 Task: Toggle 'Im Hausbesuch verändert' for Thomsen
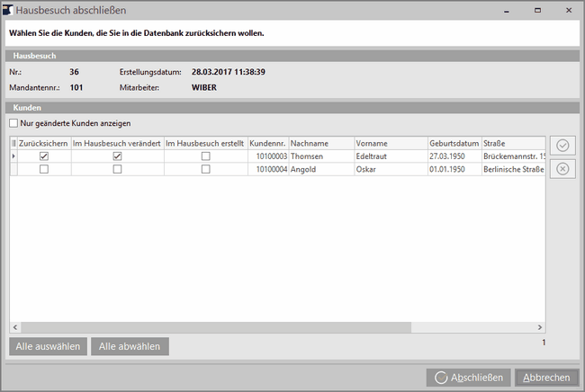tap(117, 156)
